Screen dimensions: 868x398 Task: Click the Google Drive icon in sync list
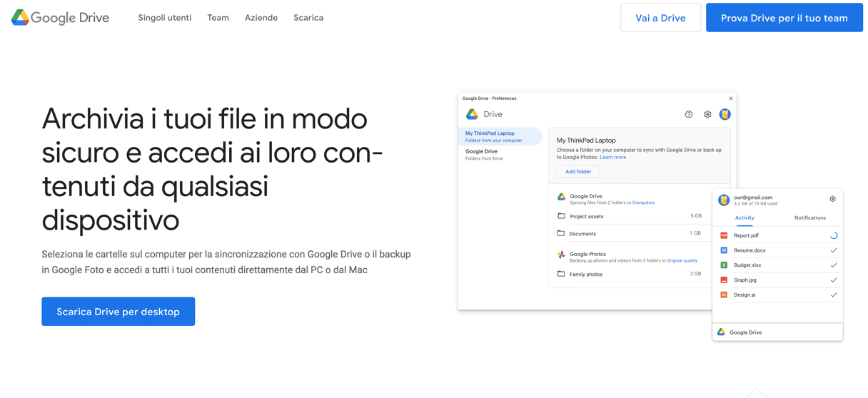[562, 197]
